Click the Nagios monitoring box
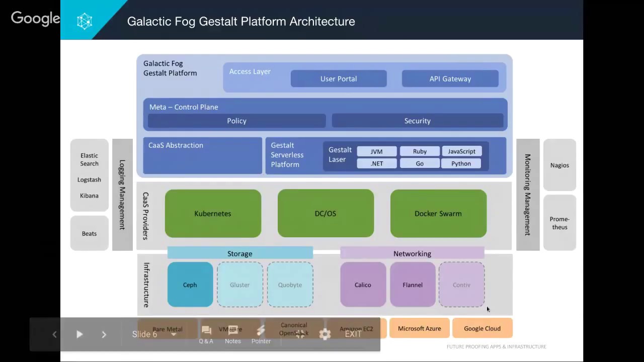Screen dimensions: 644x362 coord(559,165)
